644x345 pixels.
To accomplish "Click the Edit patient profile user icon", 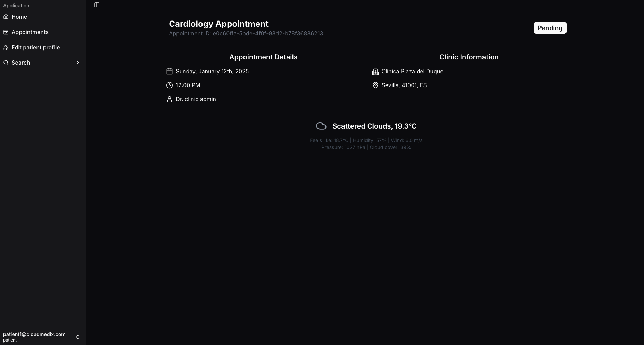I will click(x=6, y=47).
